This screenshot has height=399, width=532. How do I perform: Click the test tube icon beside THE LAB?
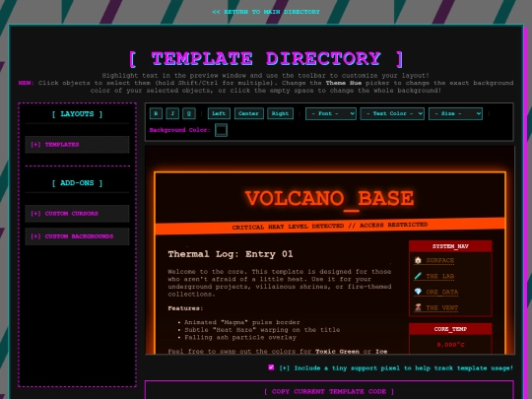point(418,276)
